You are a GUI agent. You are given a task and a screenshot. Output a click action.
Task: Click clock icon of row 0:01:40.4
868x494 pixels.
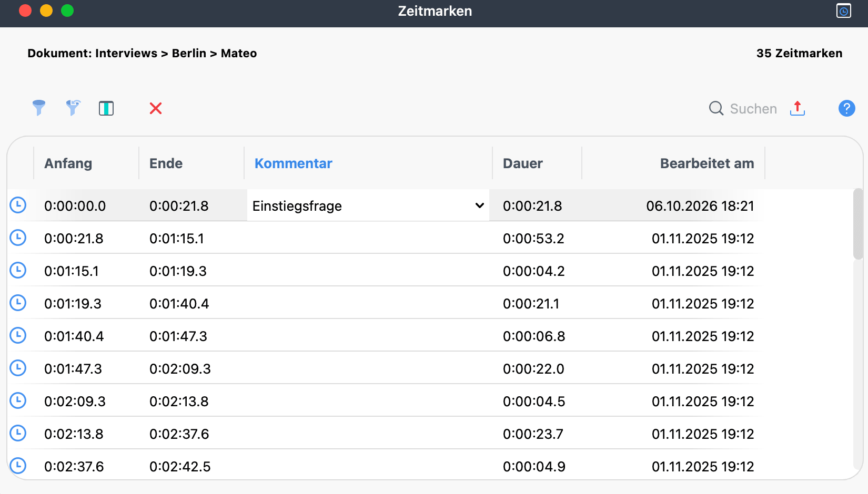point(18,335)
